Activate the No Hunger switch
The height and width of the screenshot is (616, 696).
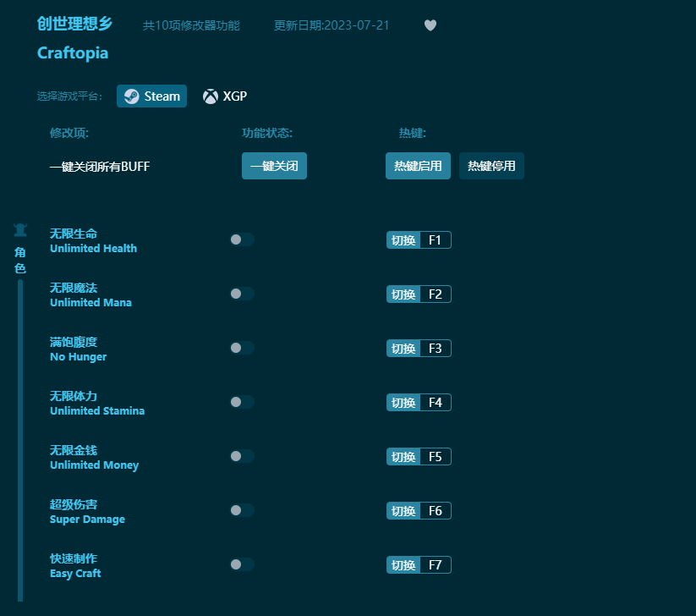(x=241, y=348)
